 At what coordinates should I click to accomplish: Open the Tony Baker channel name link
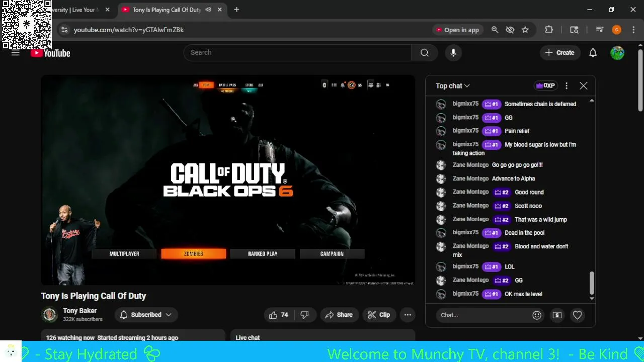coord(79,311)
